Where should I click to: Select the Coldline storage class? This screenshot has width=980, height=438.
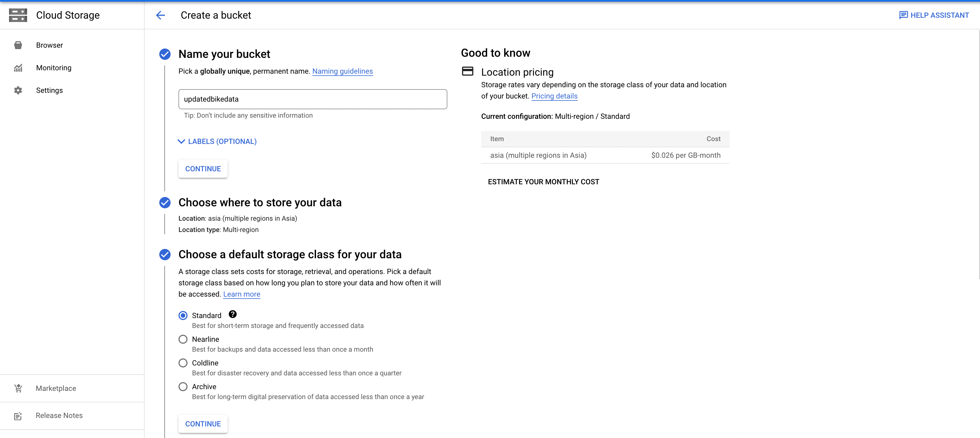point(183,363)
